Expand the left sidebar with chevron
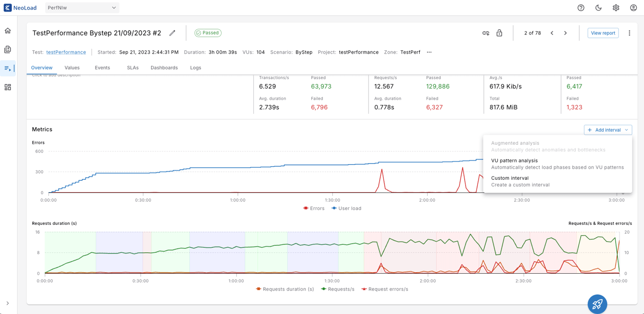The width and height of the screenshot is (644, 314). coord(8,303)
